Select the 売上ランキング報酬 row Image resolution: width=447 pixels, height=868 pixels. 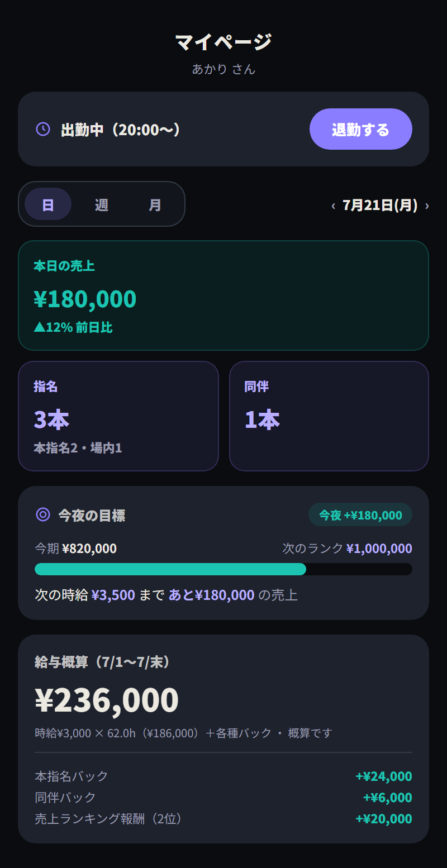tap(223, 819)
